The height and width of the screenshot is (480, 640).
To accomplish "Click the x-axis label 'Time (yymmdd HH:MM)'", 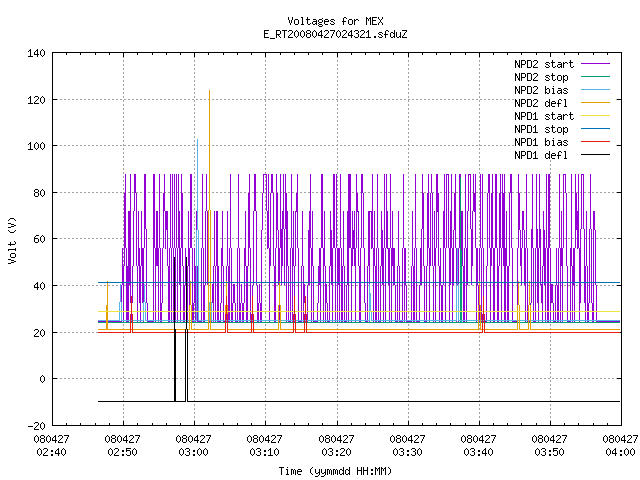I will point(335,471).
